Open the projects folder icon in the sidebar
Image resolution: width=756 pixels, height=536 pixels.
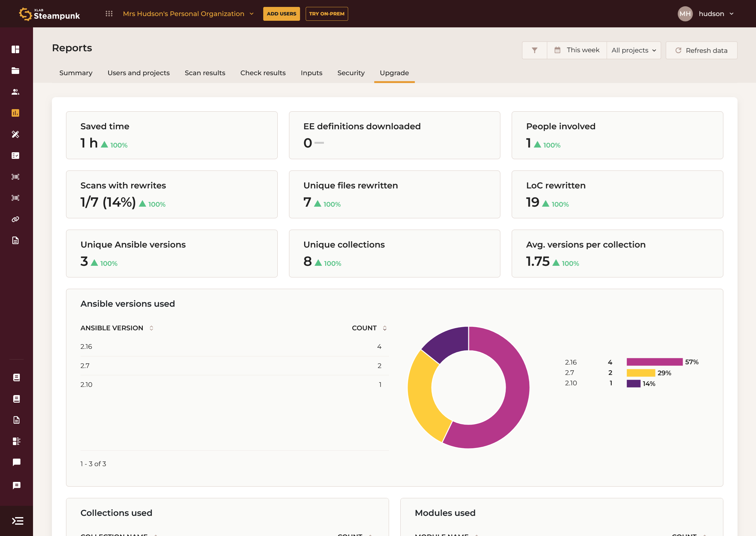(x=15, y=71)
